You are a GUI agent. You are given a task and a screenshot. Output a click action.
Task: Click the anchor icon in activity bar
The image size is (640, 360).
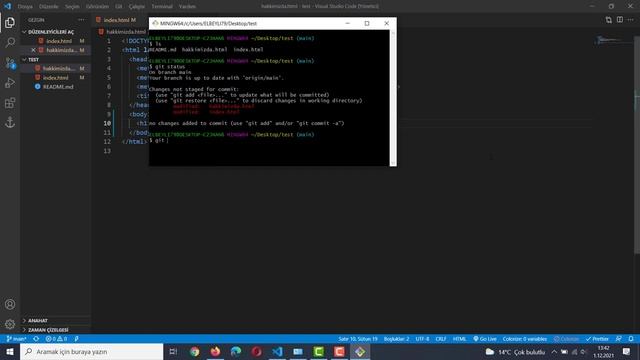tap(10, 122)
